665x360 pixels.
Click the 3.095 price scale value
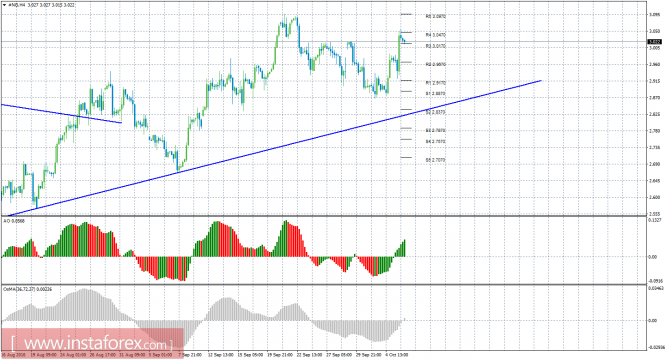coord(654,14)
